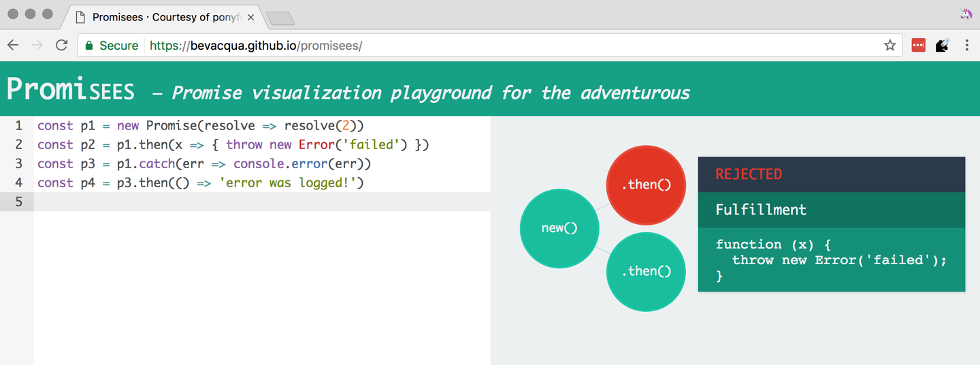Click the black extension icon beside the menu

[943, 46]
